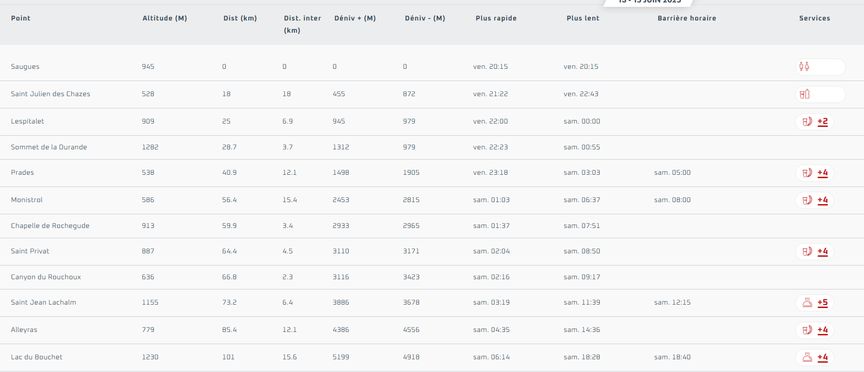Show +4 extra services for Lac du Bouchet
Viewport: 864px width, 372px height.
[x=823, y=357]
